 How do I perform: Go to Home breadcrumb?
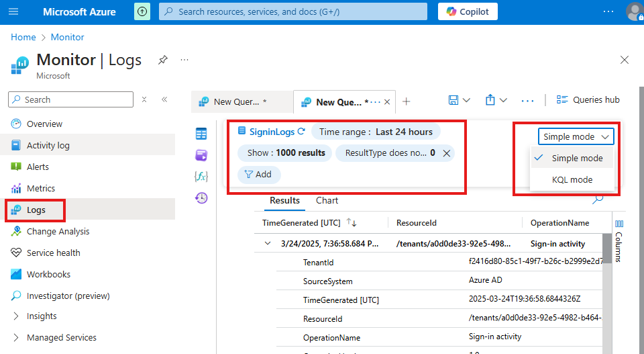tap(23, 37)
